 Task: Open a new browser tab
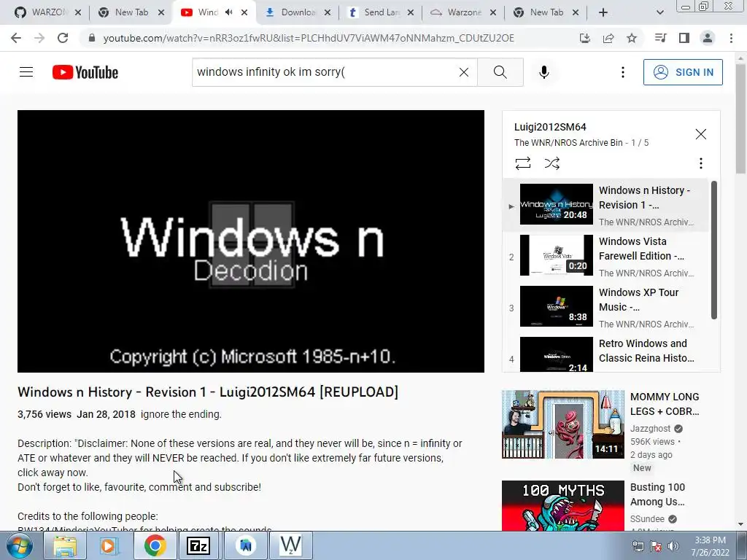pyautogui.click(x=603, y=12)
